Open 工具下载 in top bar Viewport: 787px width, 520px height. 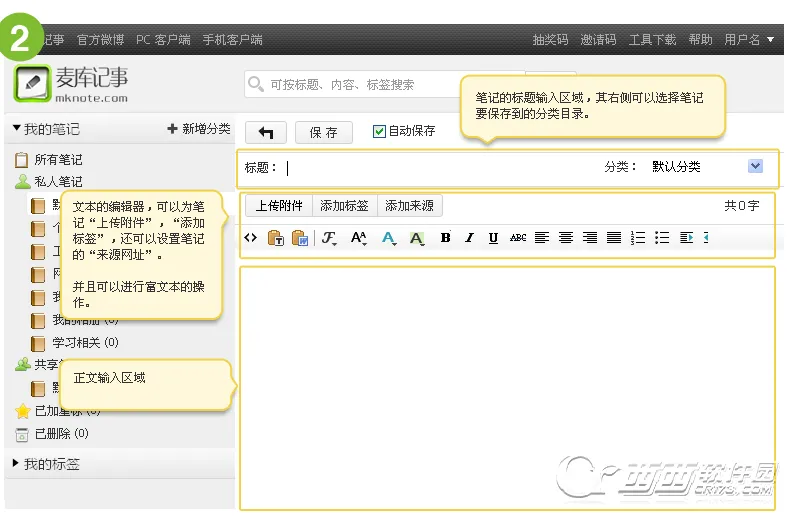(652, 40)
